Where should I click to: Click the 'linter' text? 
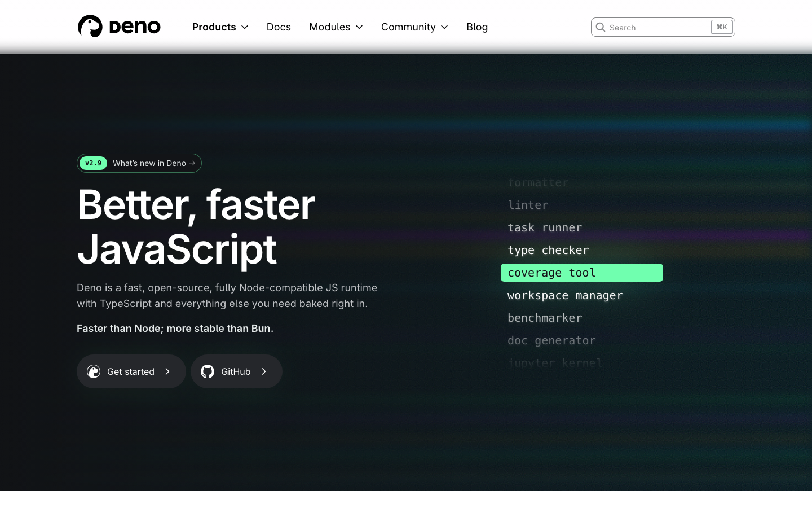pyautogui.click(x=528, y=205)
